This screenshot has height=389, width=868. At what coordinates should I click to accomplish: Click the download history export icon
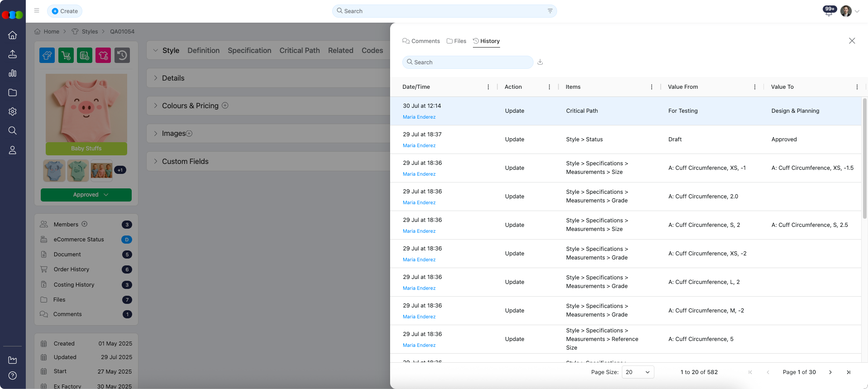point(540,62)
